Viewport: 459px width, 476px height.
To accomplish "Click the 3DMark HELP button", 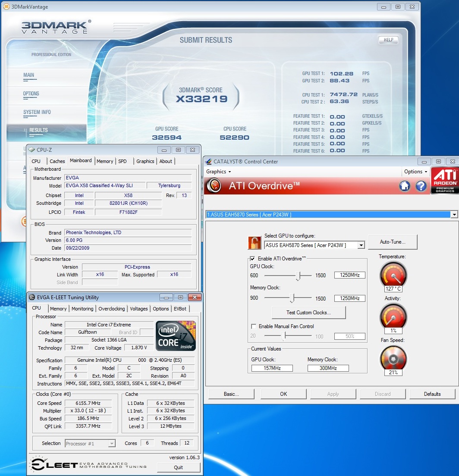I will coord(388,40).
